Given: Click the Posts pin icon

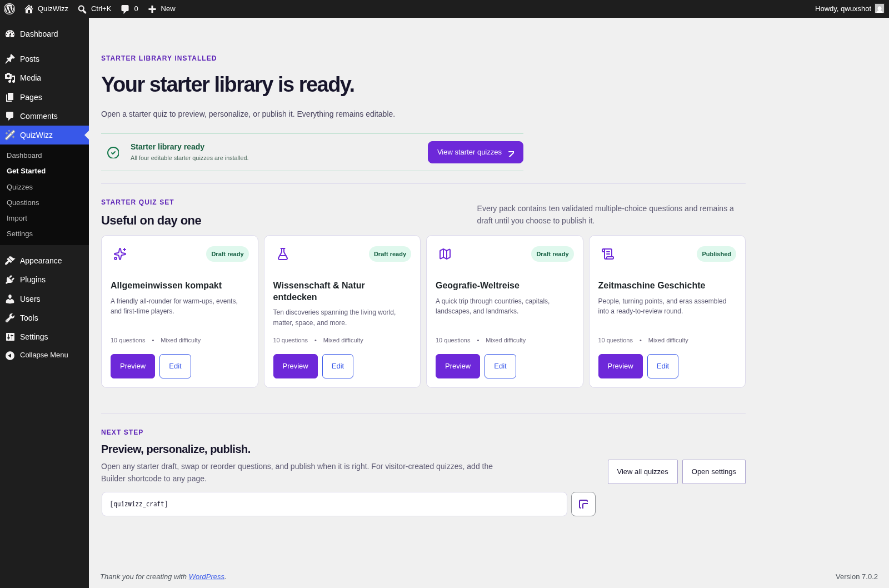Looking at the screenshot, I should click(10, 59).
